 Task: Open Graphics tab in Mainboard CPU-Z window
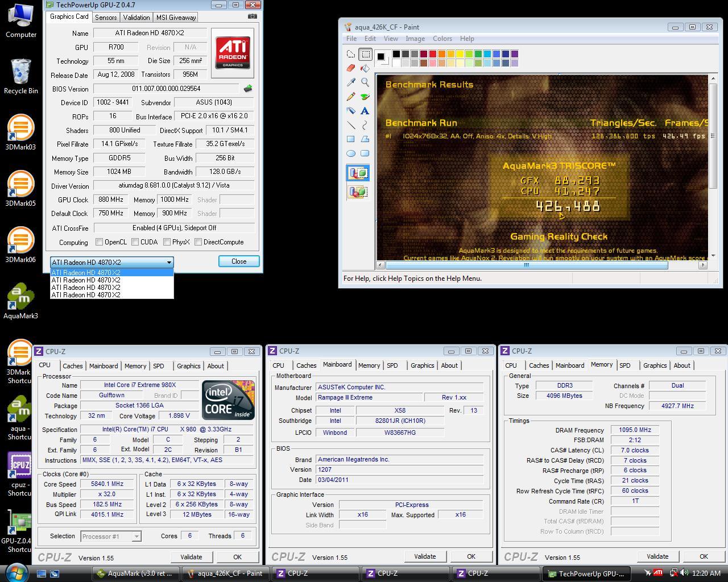(x=423, y=365)
